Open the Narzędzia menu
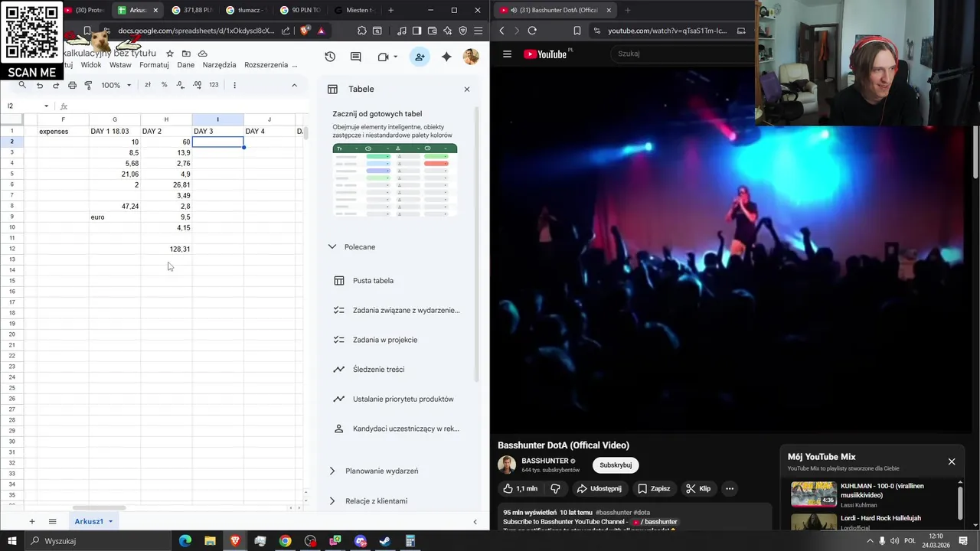 (x=220, y=65)
